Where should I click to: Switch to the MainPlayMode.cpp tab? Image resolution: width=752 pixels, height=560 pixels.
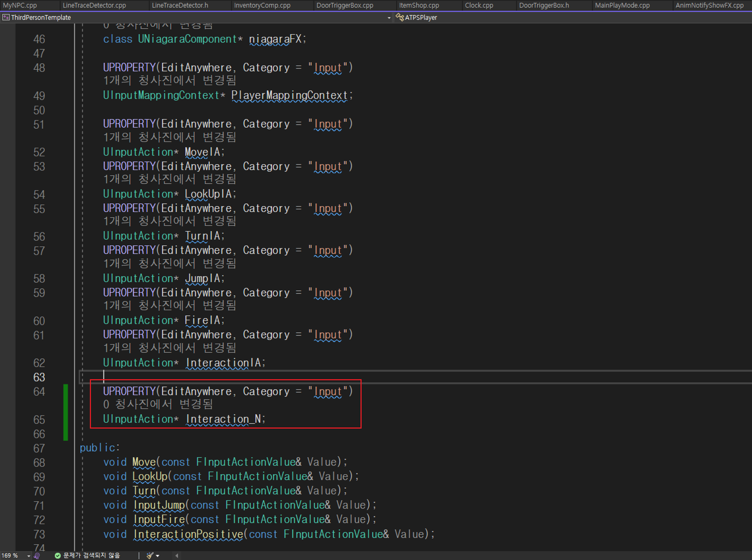click(x=622, y=5)
